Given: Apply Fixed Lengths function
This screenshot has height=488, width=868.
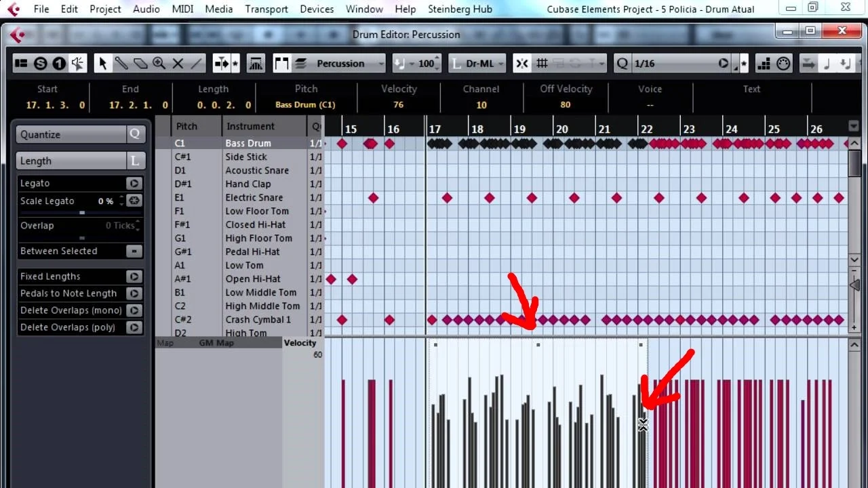Looking at the screenshot, I should pyautogui.click(x=134, y=277).
